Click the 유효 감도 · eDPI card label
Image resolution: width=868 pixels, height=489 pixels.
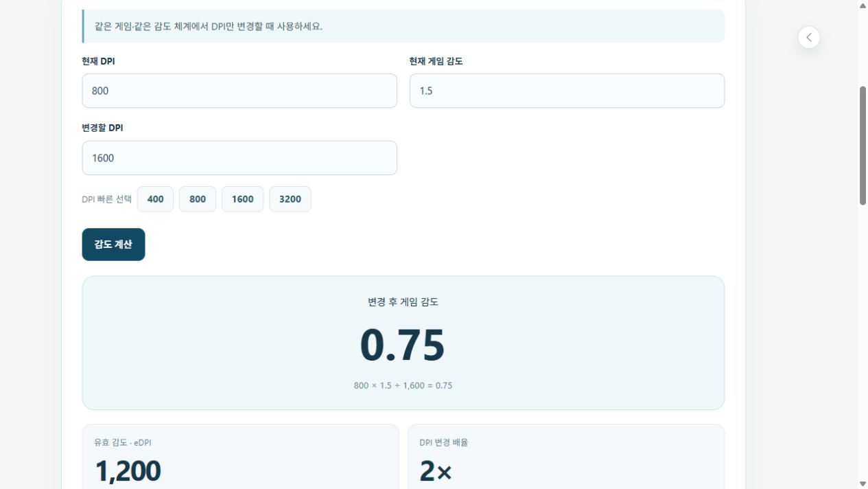(123, 442)
